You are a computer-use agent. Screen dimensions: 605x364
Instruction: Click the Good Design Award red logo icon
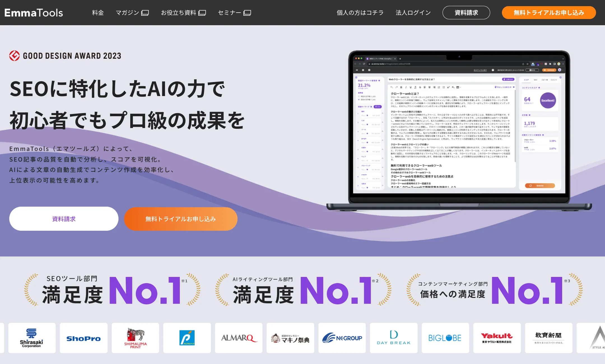coord(14,56)
